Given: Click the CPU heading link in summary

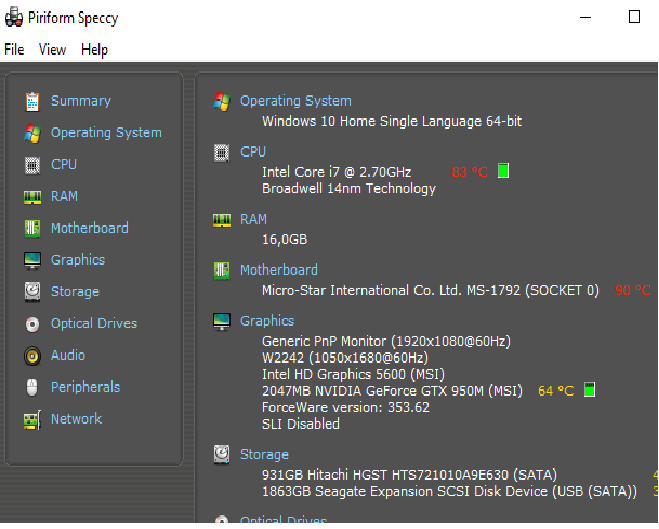Looking at the screenshot, I should [253, 152].
